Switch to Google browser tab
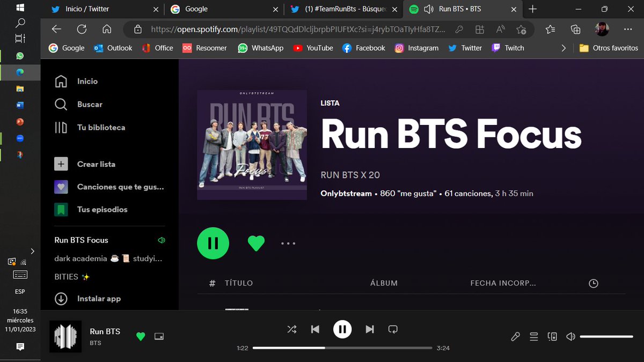 pos(224,9)
